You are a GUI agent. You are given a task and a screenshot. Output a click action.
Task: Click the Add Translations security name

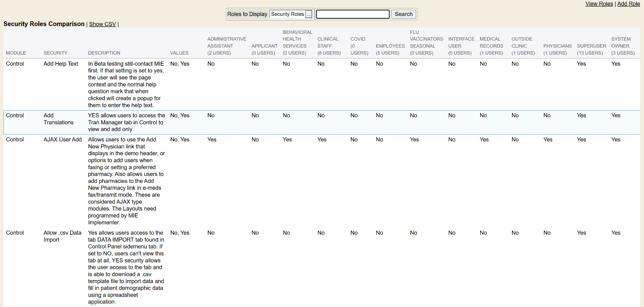pos(58,119)
